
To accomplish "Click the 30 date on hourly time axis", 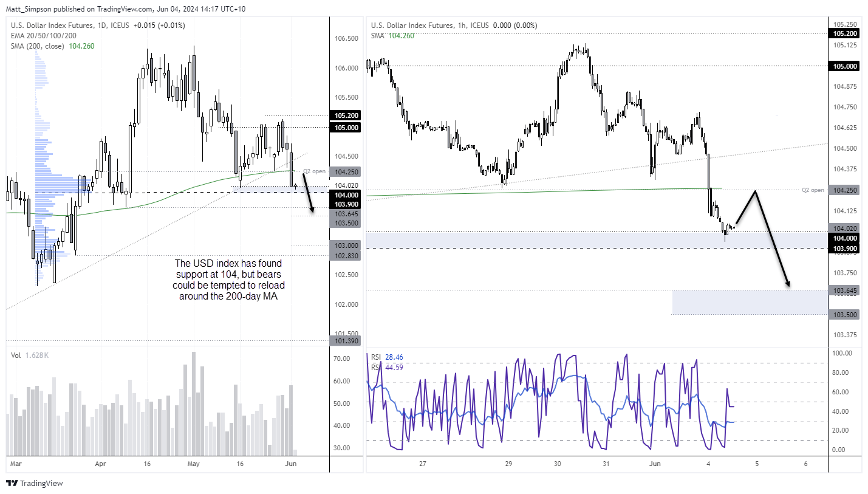I will [558, 463].
